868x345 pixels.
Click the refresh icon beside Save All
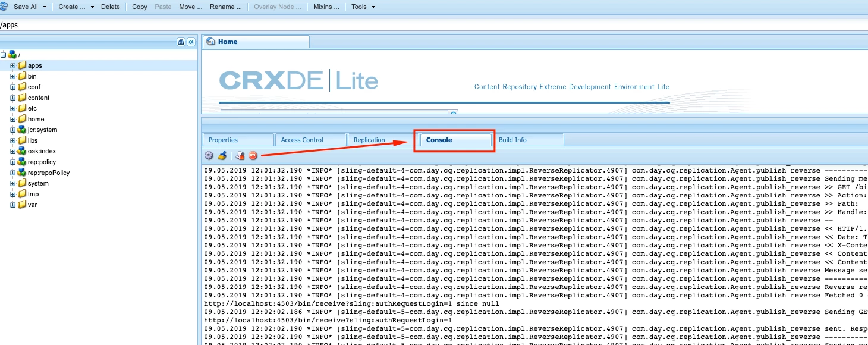(x=5, y=7)
